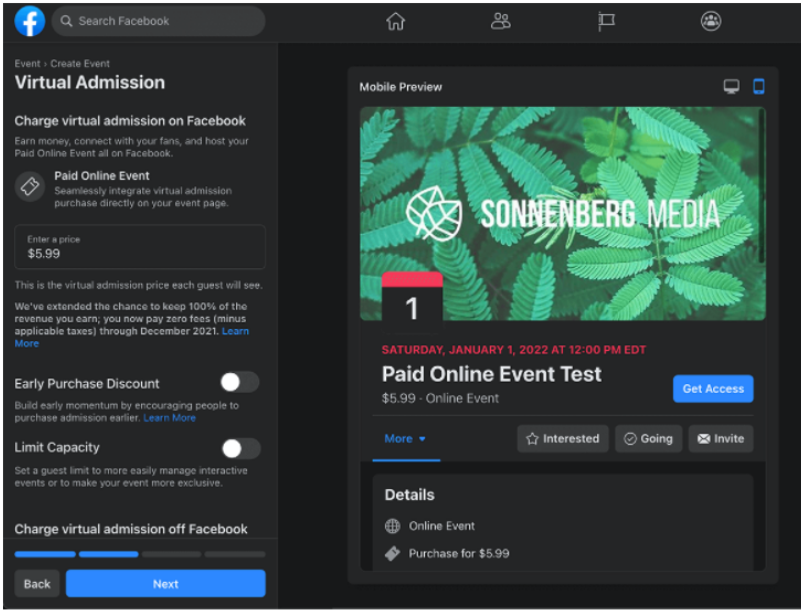801x610 pixels.
Task: Switch to mobile preview icon
Action: coord(759,86)
